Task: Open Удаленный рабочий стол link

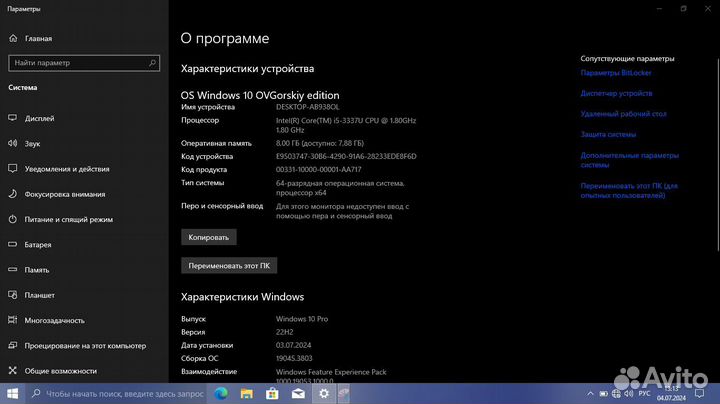Action: coord(623,114)
